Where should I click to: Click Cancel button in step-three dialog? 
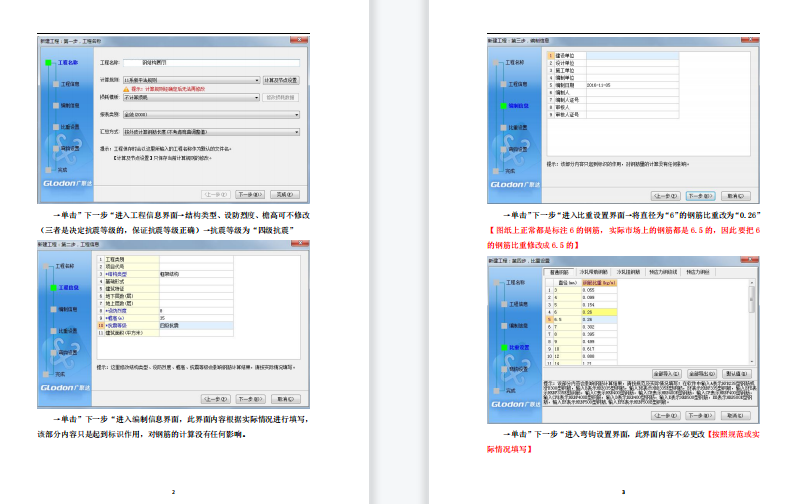(736, 196)
